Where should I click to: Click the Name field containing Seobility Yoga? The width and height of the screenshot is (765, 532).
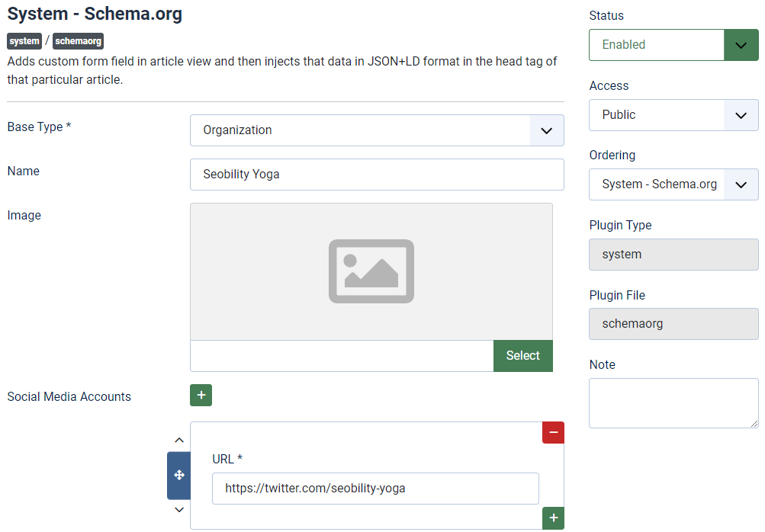coord(377,175)
